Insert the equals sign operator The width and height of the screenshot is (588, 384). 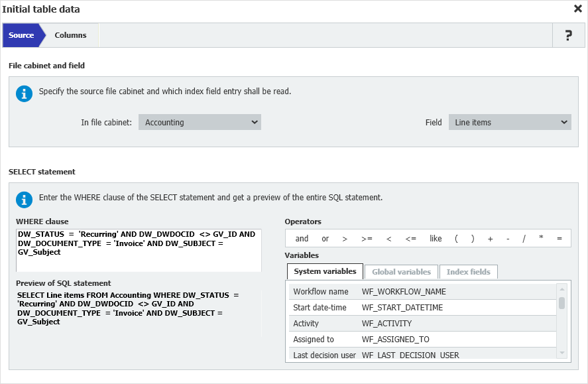pos(559,239)
